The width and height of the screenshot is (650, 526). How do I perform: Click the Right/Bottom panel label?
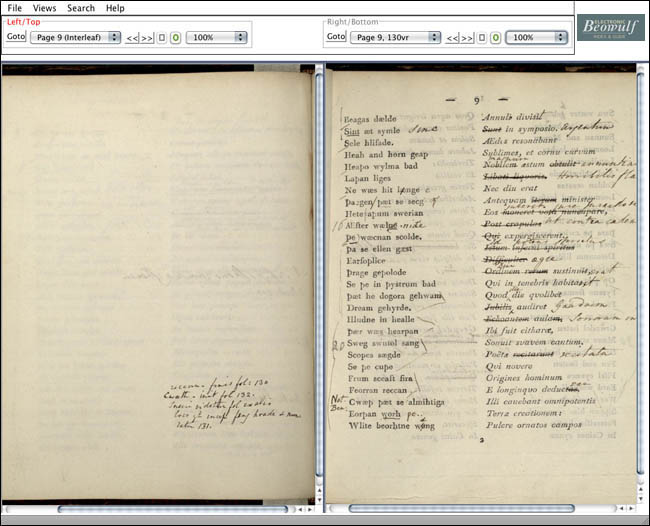pos(353,22)
